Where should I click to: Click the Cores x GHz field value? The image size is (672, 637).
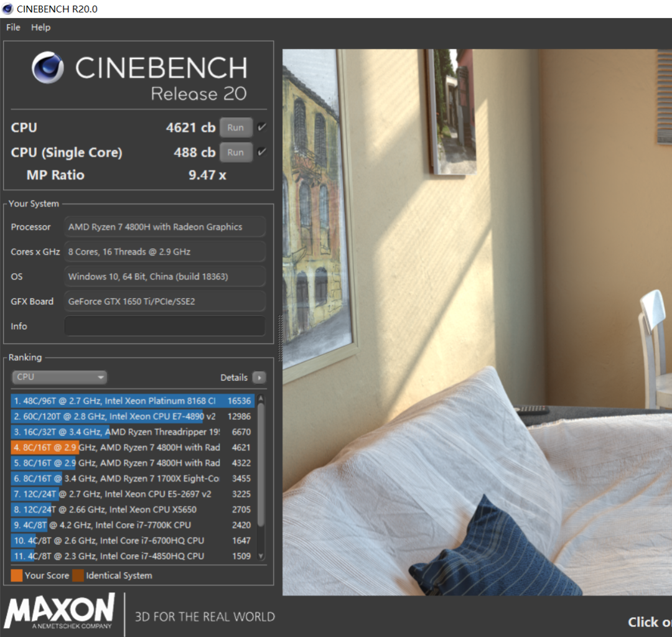click(164, 251)
